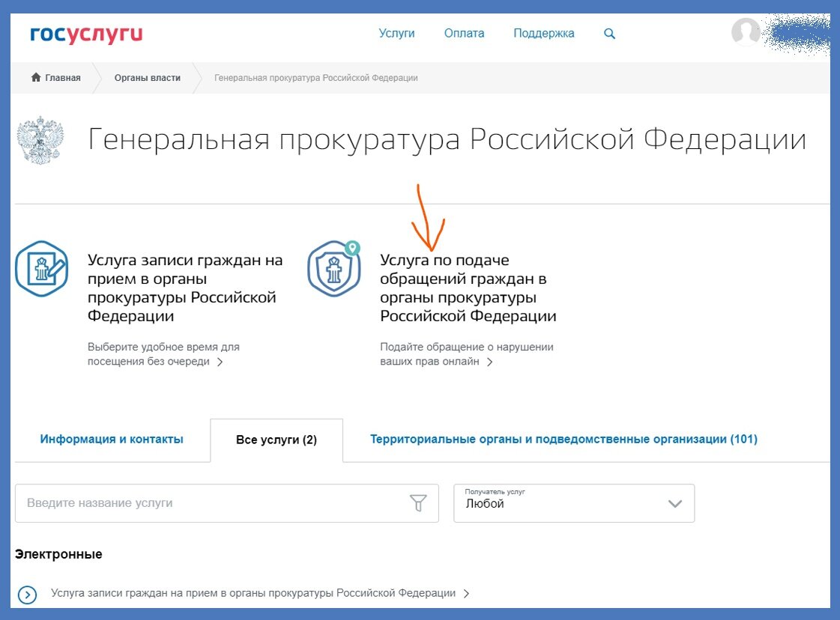Open Услуга записи граждан list entry
840x620 pixels.
coord(253,593)
